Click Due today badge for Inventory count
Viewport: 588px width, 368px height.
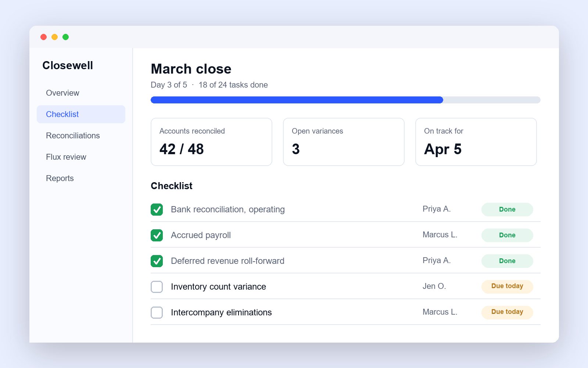507,286
